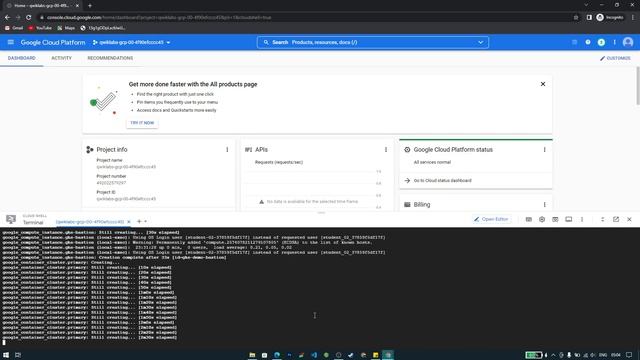This screenshot has height=360, width=640.
Task: Open the Windows Start button
Action: [6, 355]
